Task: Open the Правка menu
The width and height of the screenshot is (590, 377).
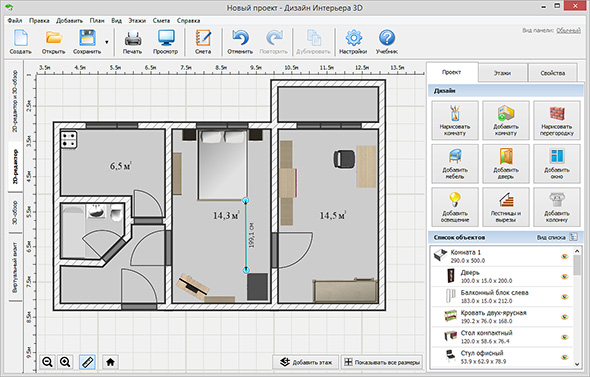Action: click(39, 21)
